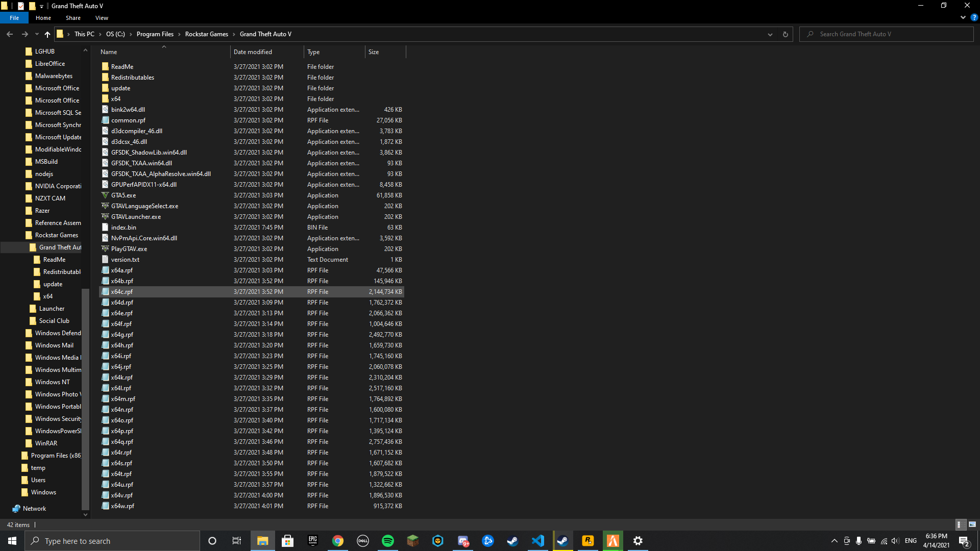Screen dimensions: 980x551
Task: Open the Share ribbon tab
Action: coord(73,18)
